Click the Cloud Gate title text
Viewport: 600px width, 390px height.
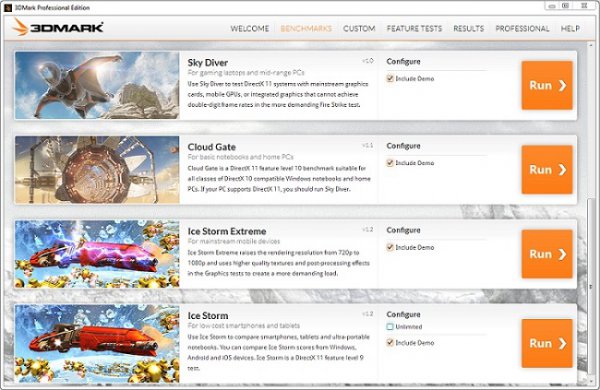[x=212, y=147]
